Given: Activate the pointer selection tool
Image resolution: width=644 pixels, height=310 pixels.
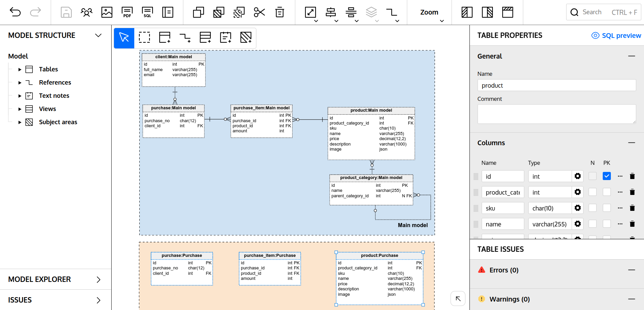Looking at the screenshot, I should [124, 38].
